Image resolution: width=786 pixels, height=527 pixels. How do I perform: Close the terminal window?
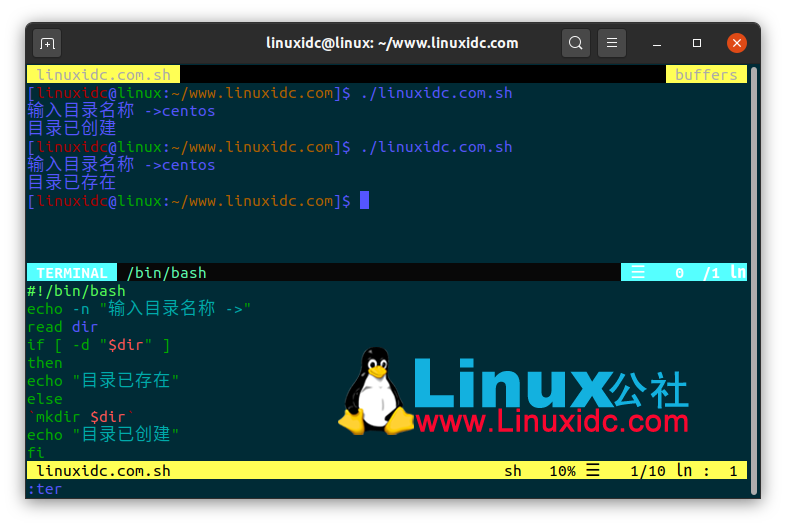pyautogui.click(x=736, y=43)
